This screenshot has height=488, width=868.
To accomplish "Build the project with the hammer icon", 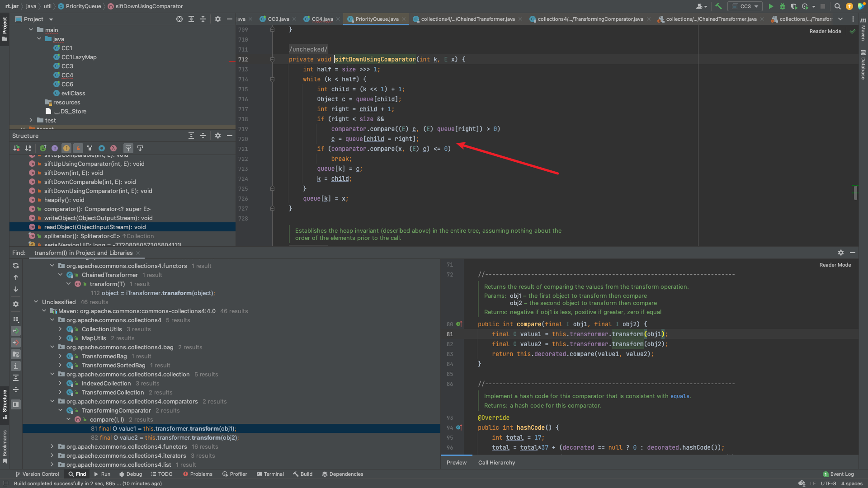I will pyautogui.click(x=718, y=6).
